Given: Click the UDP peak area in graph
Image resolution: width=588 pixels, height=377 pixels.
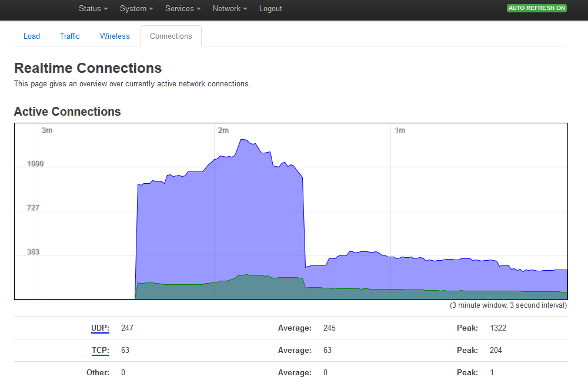Looking at the screenshot, I should (244, 142).
